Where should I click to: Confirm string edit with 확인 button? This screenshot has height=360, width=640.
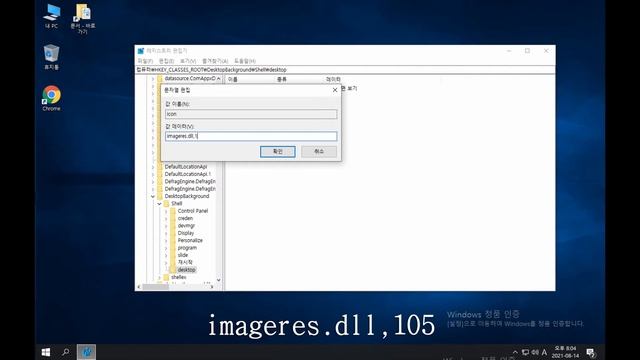[x=278, y=151]
